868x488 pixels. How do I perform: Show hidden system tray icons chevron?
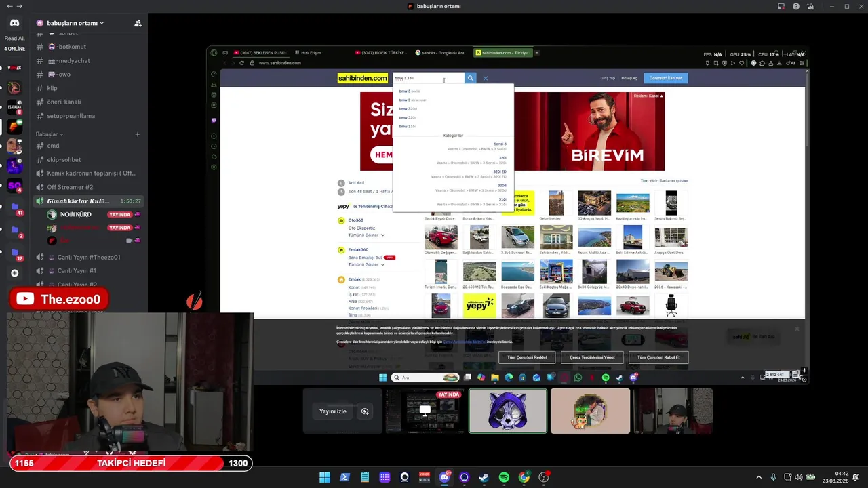759,477
